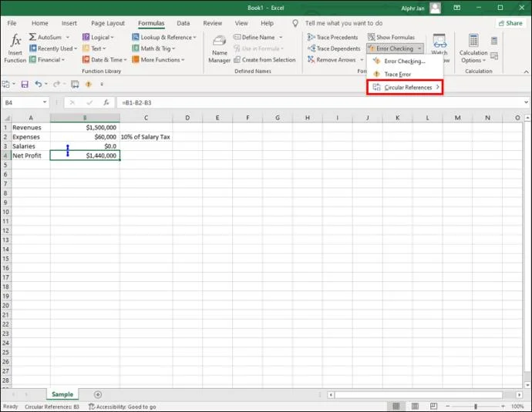Click the Share button
Viewport: 532px width, 412px height.
click(x=510, y=23)
